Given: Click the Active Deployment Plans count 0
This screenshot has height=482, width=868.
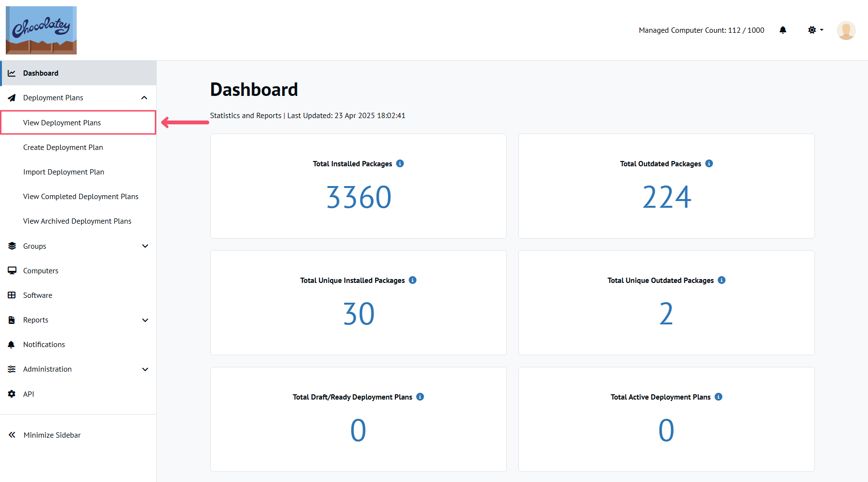Looking at the screenshot, I should (x=666, y=430).
